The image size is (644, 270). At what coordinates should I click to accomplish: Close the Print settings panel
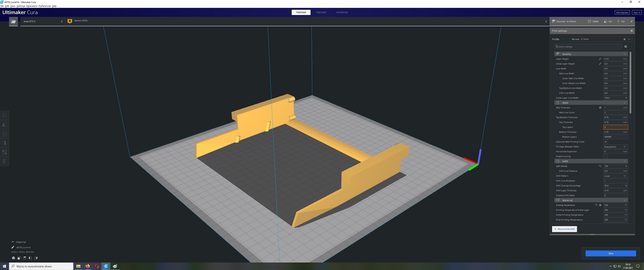(632, 31)
